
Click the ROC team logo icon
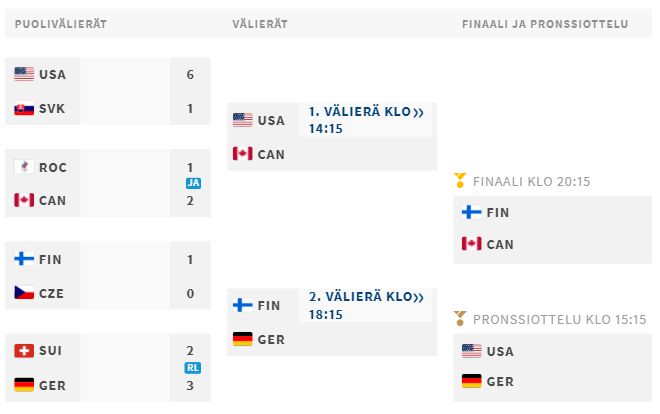click(x=24, y=167)
